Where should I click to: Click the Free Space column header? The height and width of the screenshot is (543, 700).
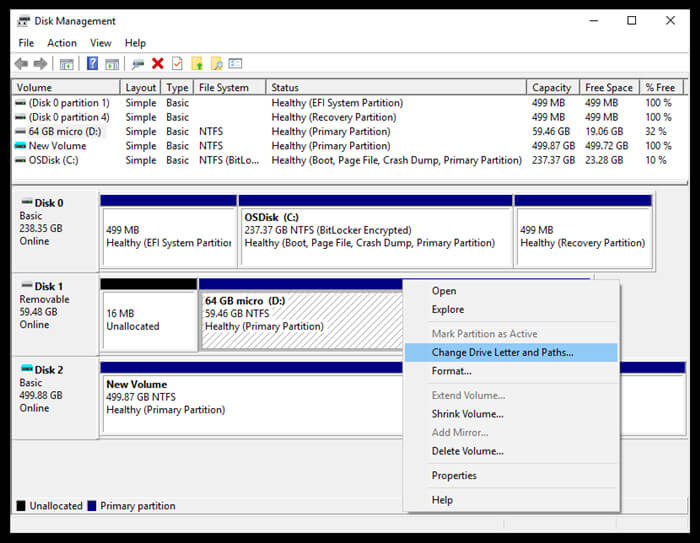click(x=609, y=88)
